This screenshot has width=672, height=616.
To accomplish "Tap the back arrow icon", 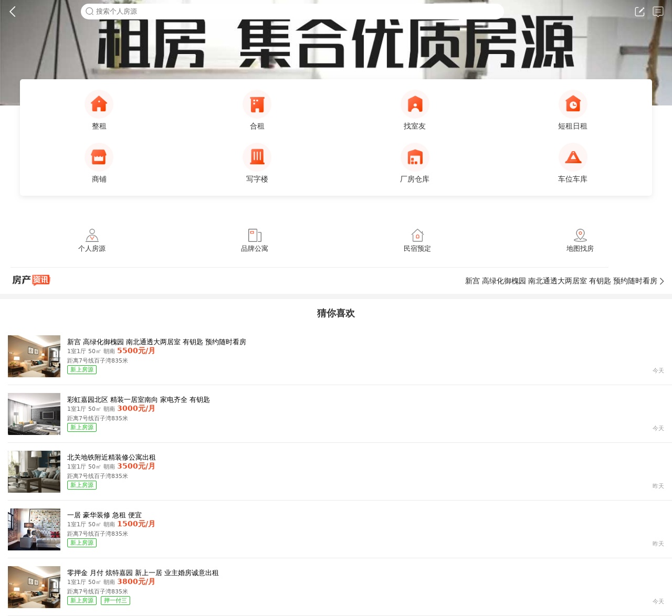I will 13,12.
